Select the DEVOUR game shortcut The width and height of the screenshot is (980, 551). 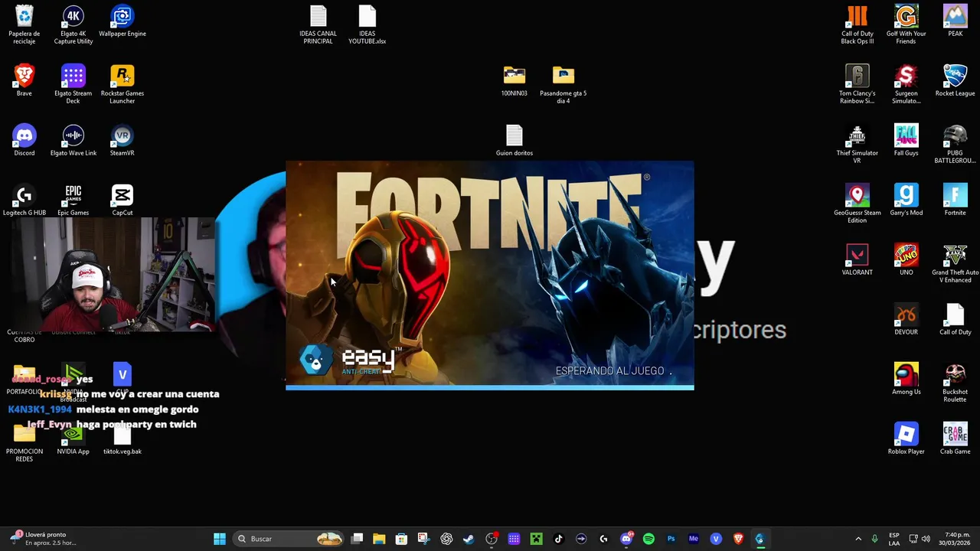[x=906, y=319]
